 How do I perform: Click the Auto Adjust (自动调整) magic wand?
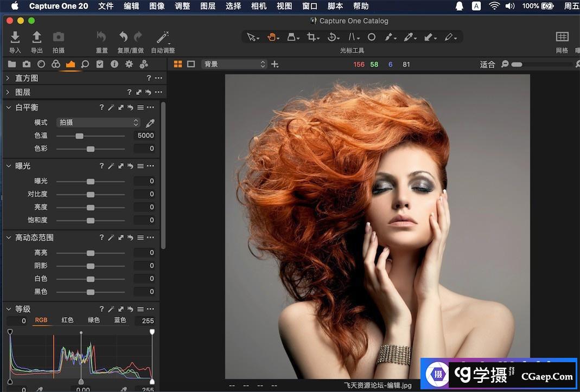coord(162,37)
